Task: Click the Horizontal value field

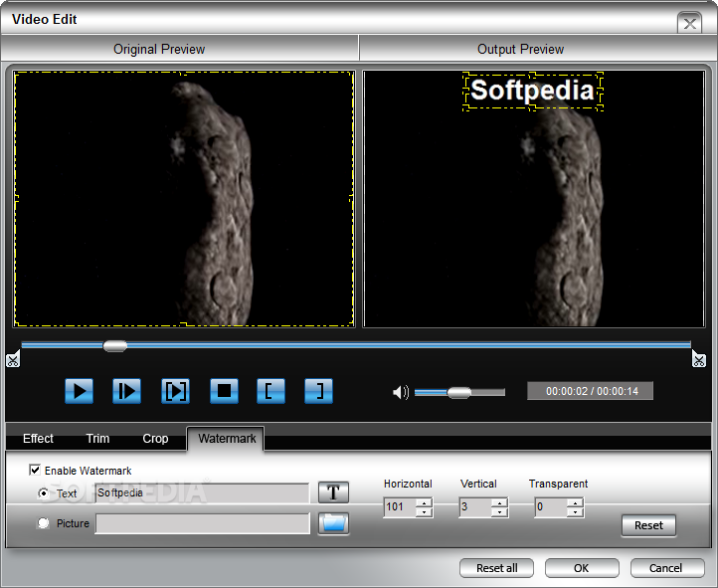Action: [x=400, y=507]
